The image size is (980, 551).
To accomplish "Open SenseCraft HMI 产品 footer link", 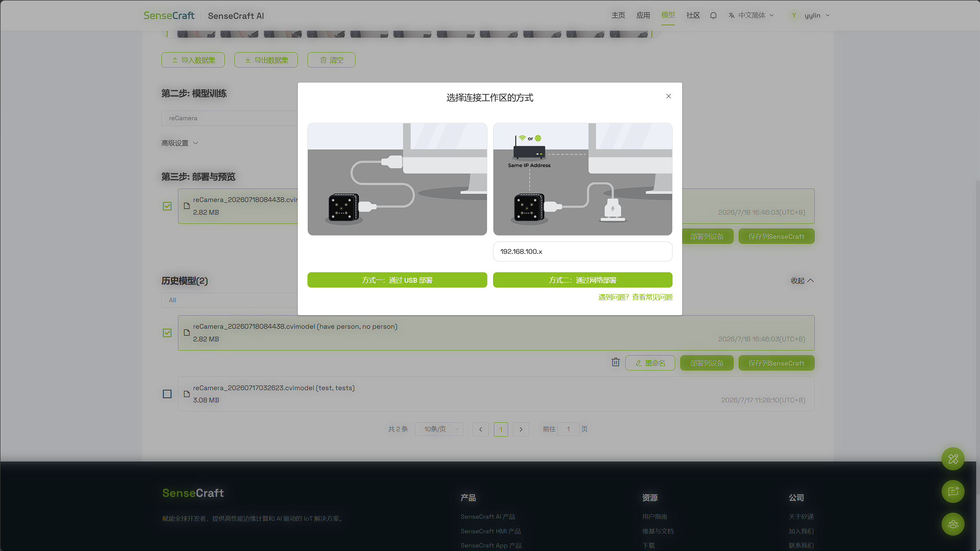I will 491,531.
